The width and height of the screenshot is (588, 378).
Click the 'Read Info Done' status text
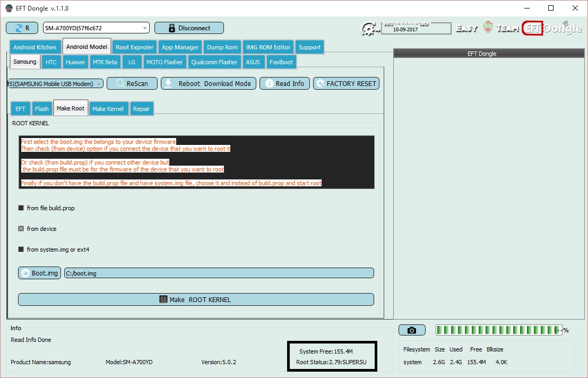(x=31, y=340)
